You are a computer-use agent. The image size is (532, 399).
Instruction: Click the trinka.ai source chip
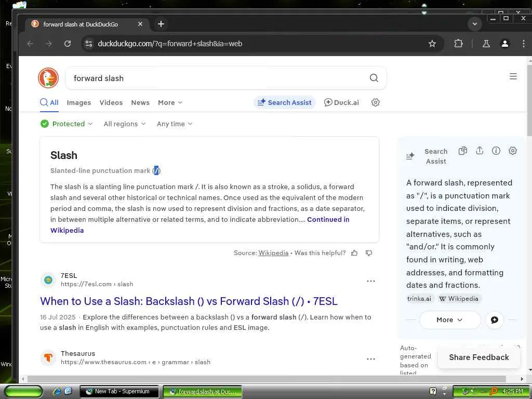(419, 299)
